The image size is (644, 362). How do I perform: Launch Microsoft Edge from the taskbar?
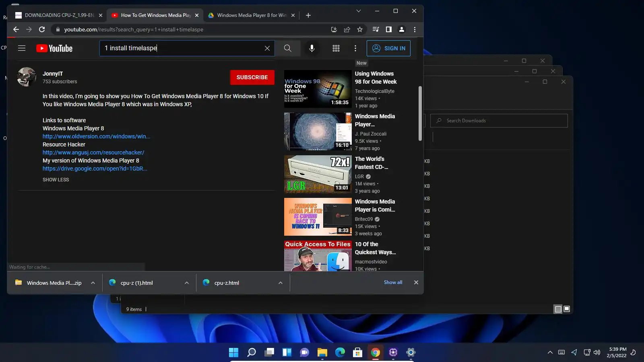[x=340, y=352]
